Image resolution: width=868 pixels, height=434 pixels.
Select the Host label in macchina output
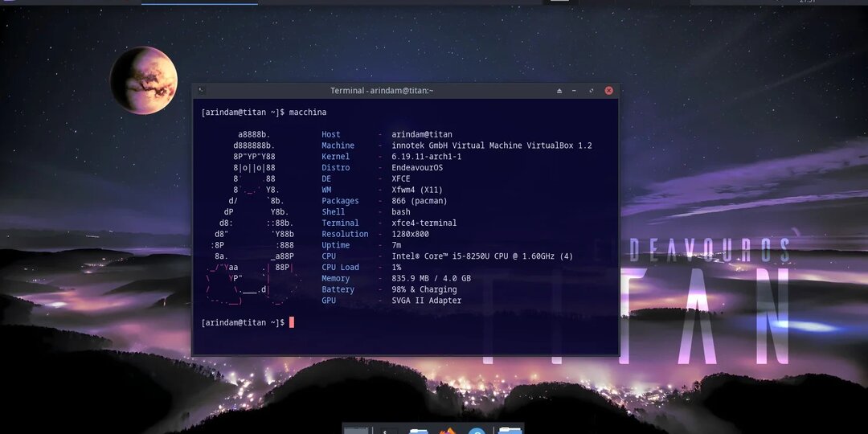click(331, 134)
